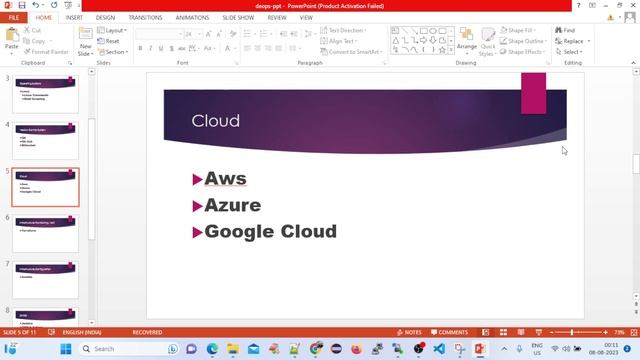Open Microsoft Edge from taskbar

click(x=212, y=349)
